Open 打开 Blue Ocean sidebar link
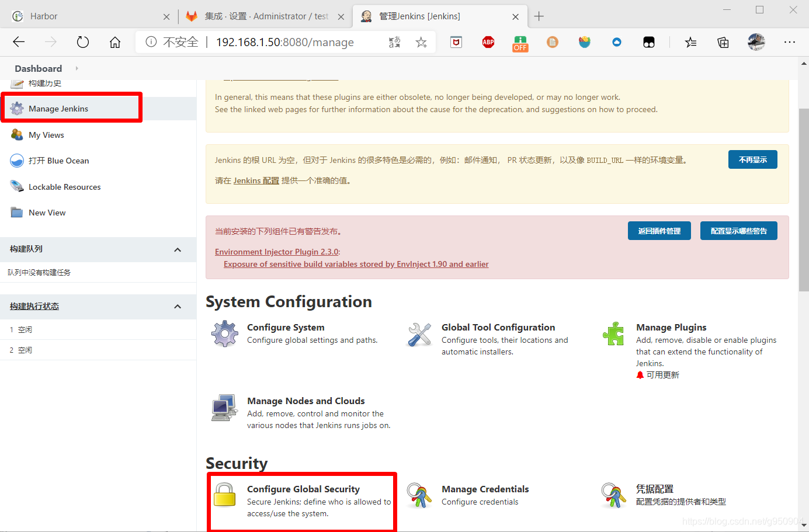 click(59, 161)
